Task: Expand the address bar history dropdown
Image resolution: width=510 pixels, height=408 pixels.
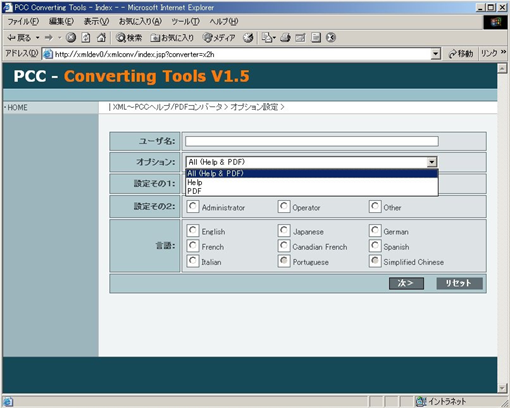Action: tap(435, 54)
